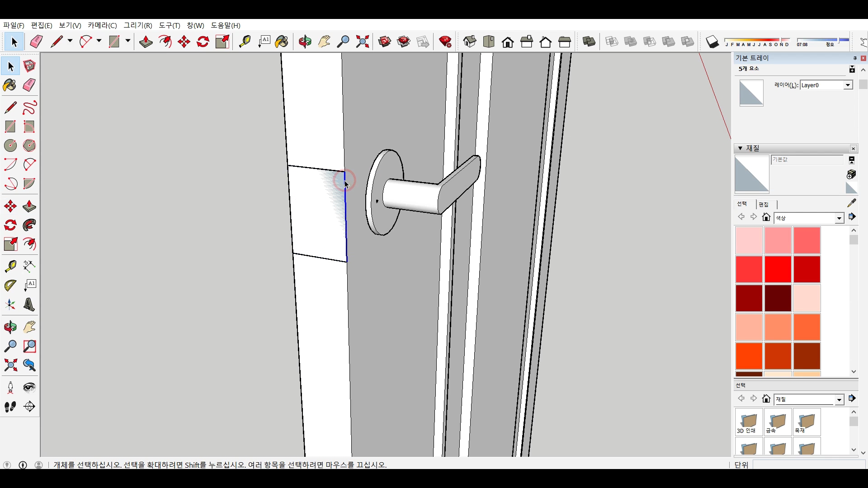Screen dimensions: 868x488
Task: Open the Layer0 layer dropdown
Action: coord(848,85)
